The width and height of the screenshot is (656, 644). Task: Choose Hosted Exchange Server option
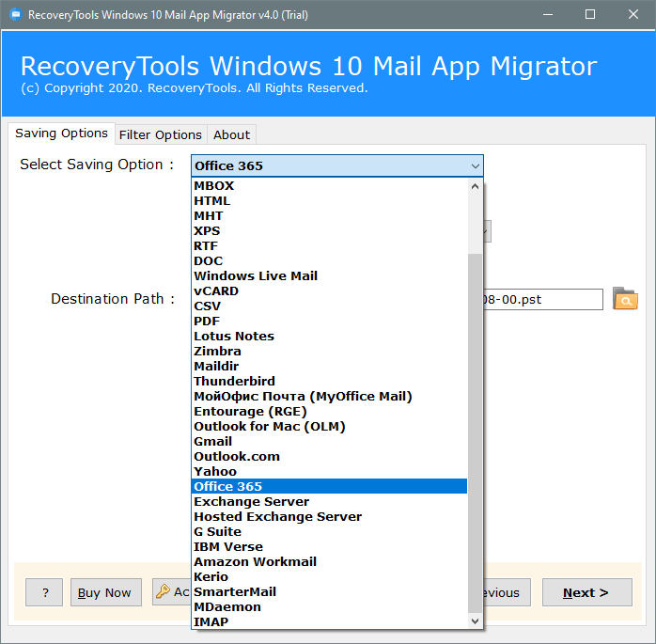[x=329, y=516]
